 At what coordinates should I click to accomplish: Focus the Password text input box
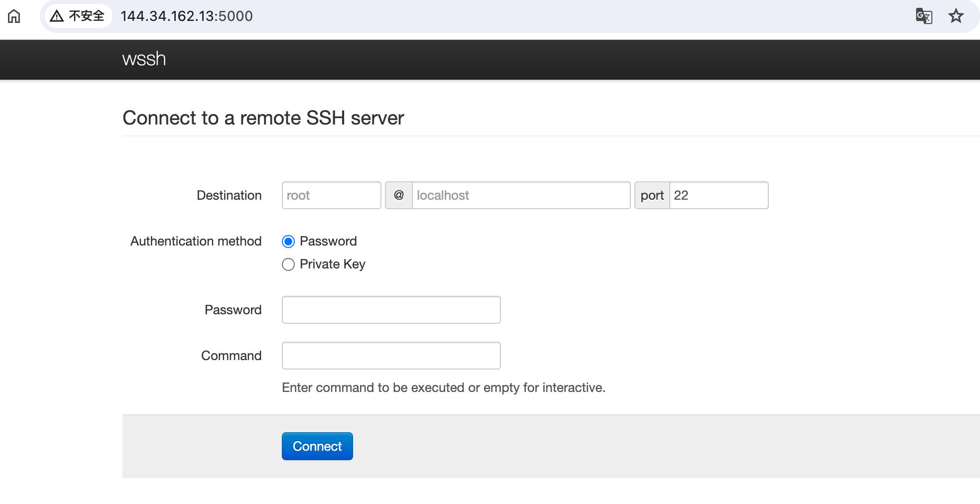pos(391,310)
